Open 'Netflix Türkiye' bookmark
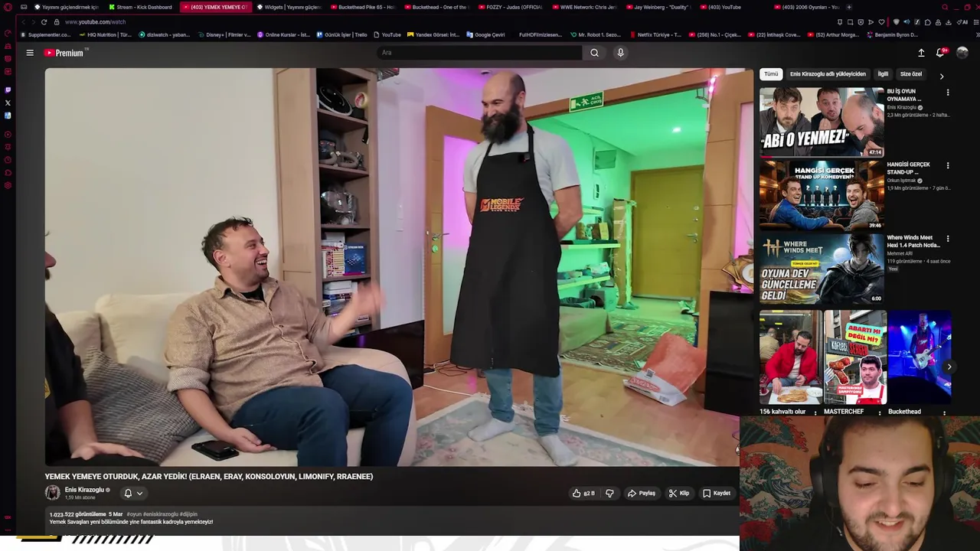Image resolution: width=980 pixels, height=551 pixels. click(656, 34)
